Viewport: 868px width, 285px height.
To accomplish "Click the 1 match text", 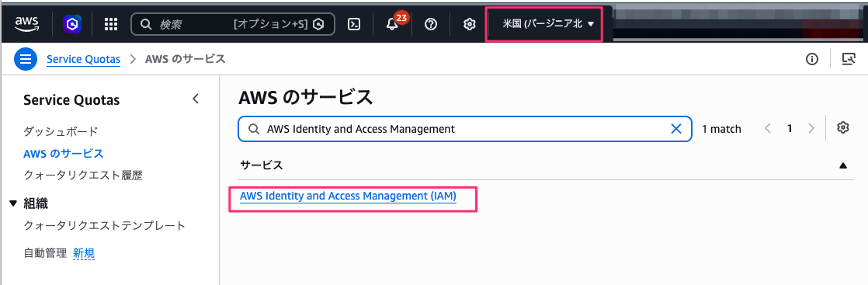I will point(721,129).
